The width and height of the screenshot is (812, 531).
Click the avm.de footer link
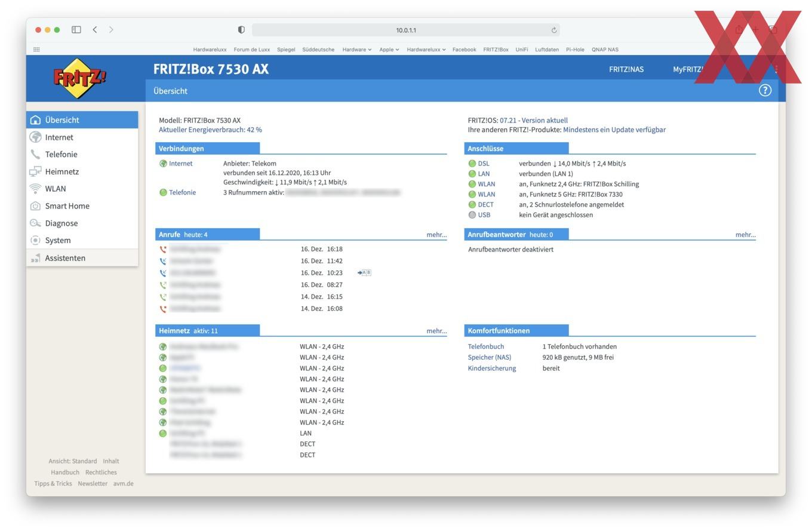[124, 484]
